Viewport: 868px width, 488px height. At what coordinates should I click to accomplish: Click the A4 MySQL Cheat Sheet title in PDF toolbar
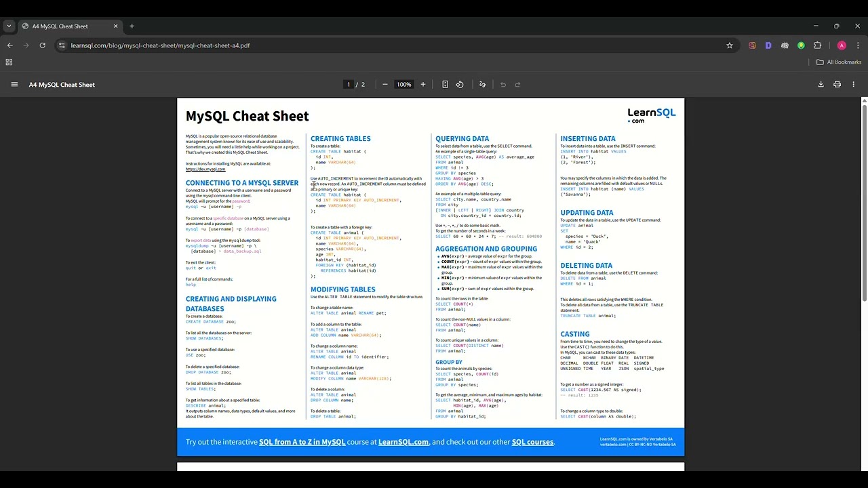pos(62,85)
